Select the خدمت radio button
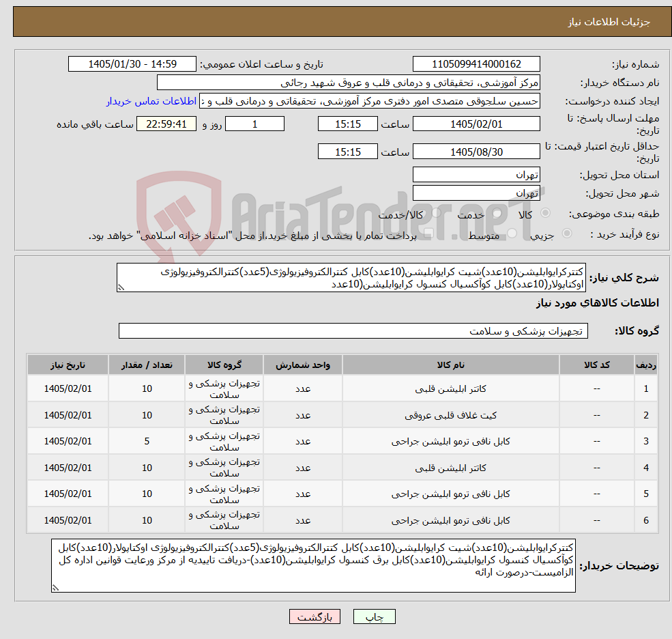 tap(497, 213)
